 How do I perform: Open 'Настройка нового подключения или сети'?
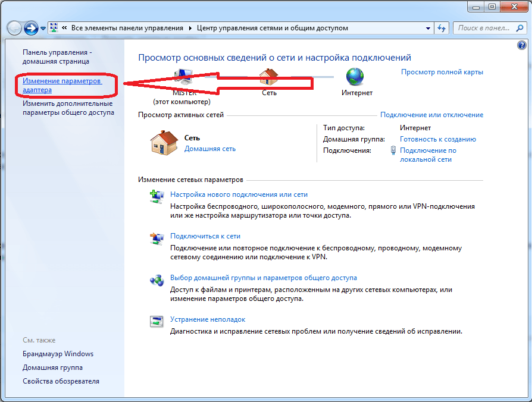pos(239,194)
